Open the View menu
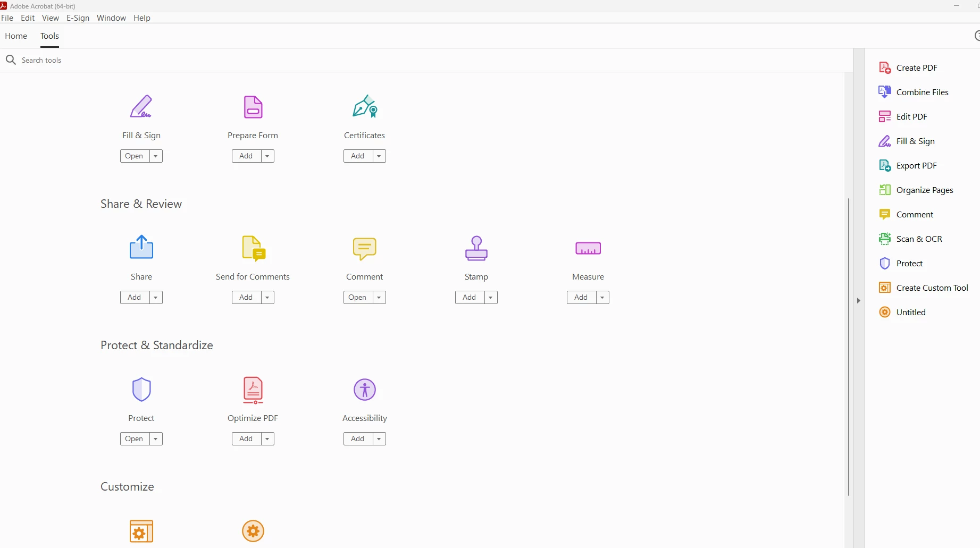 click(51, 18)
